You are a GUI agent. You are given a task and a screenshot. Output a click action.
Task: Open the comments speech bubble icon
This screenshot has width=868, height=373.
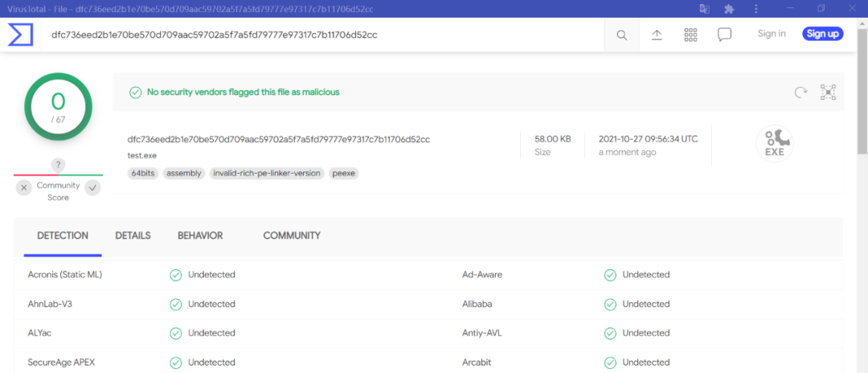(x=724, y=35)
